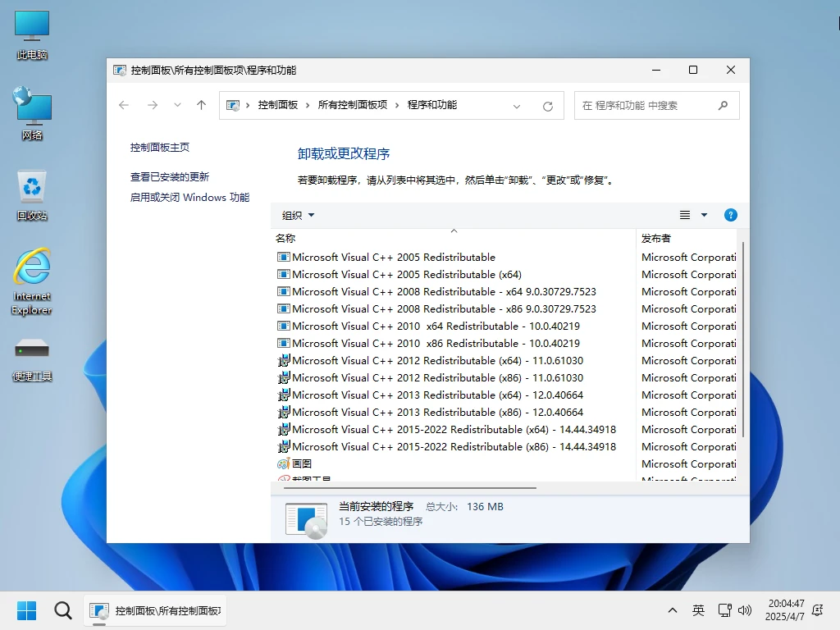Open the volume speaker tray icon
This screenshot has height=630, width=840.
[745, 610]
